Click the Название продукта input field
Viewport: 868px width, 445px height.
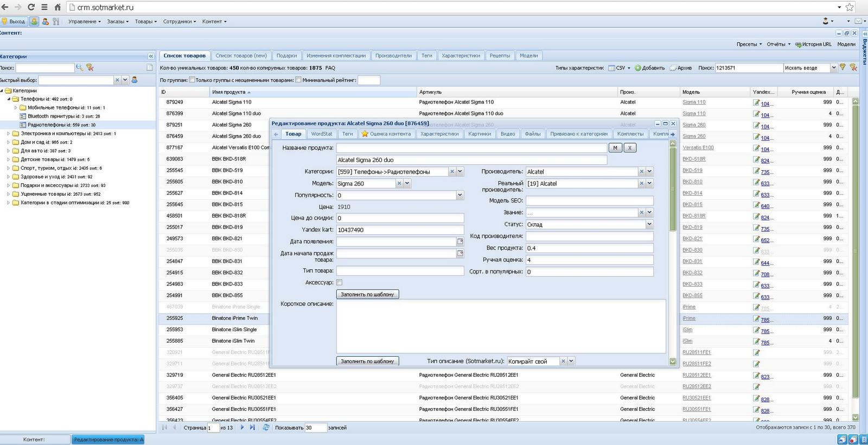coord(471,148)
